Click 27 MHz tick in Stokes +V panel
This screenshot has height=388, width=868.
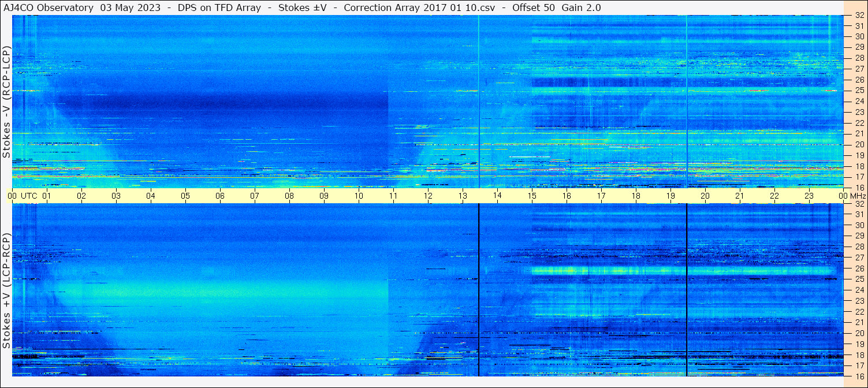859,258
